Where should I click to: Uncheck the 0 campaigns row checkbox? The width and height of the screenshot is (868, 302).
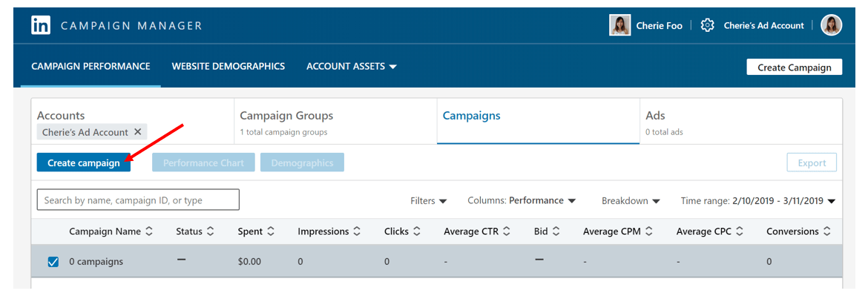[x=53, y=261]
